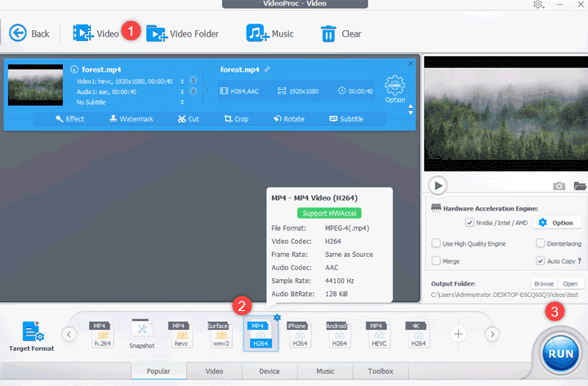Open the Effect tool
Screen dimensions: 588x386
point(69,119)
